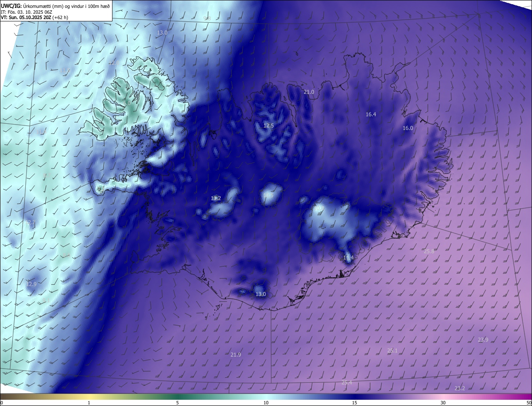The height and width of the screenshot is (406, 532).
Task: Click the 21.0 value in northern Iceland
Action: point(309,92)
